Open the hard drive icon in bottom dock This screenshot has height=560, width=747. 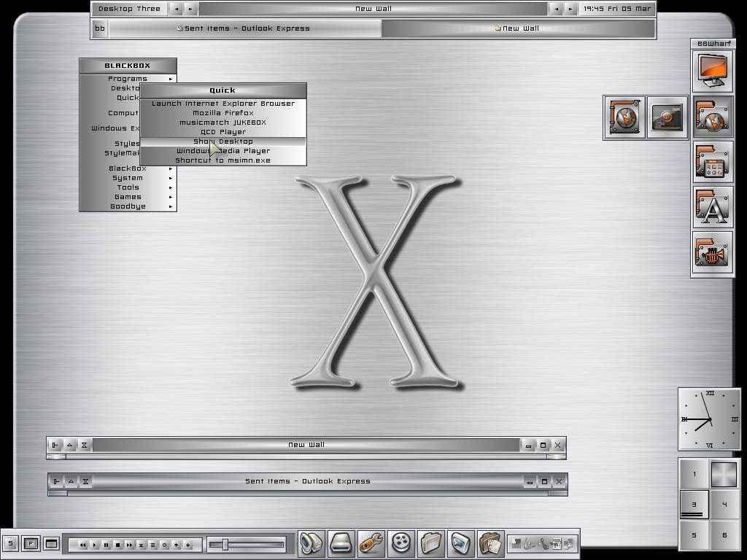pyautogui.click(x=341, y=543)
